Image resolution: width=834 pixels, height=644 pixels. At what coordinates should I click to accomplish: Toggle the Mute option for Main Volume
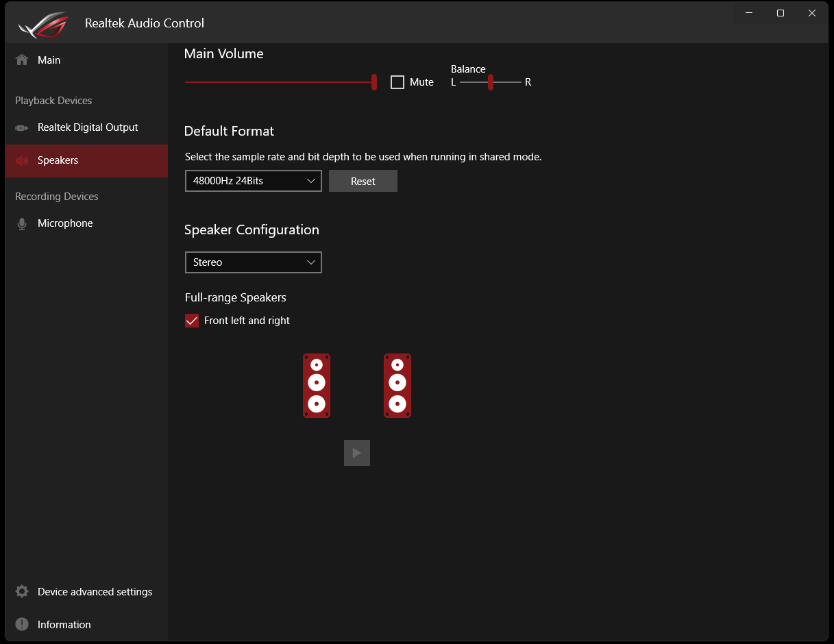click(397, 82)
